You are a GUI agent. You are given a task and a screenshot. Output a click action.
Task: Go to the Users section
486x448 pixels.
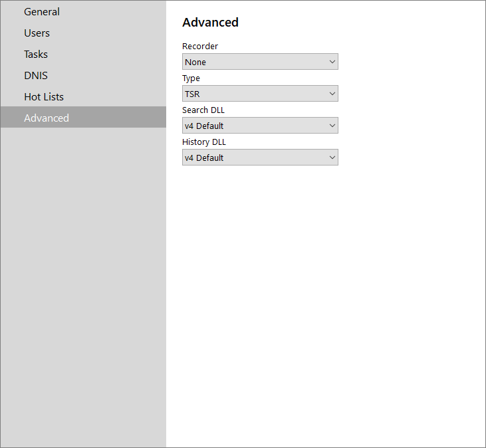coord(83,33)
